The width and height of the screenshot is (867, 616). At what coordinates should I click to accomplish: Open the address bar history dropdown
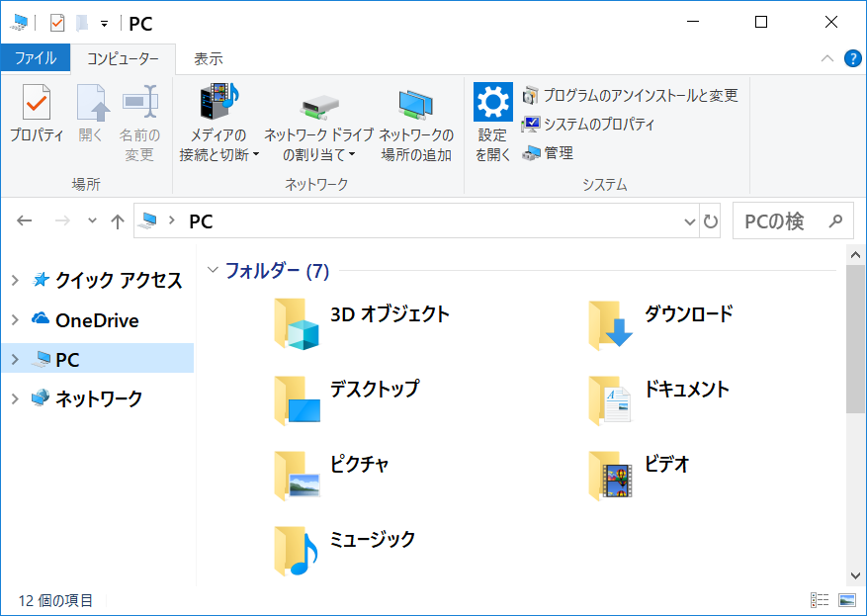click(690, 222)
